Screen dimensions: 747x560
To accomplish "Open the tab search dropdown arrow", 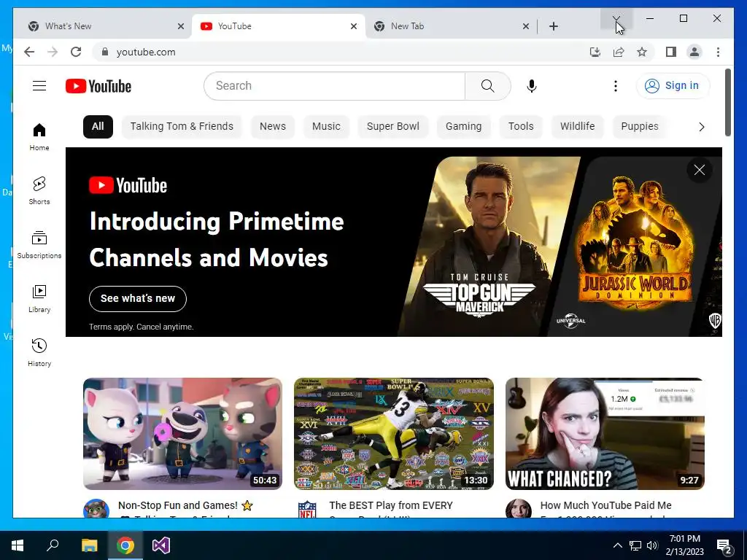I will coord(616,18).
